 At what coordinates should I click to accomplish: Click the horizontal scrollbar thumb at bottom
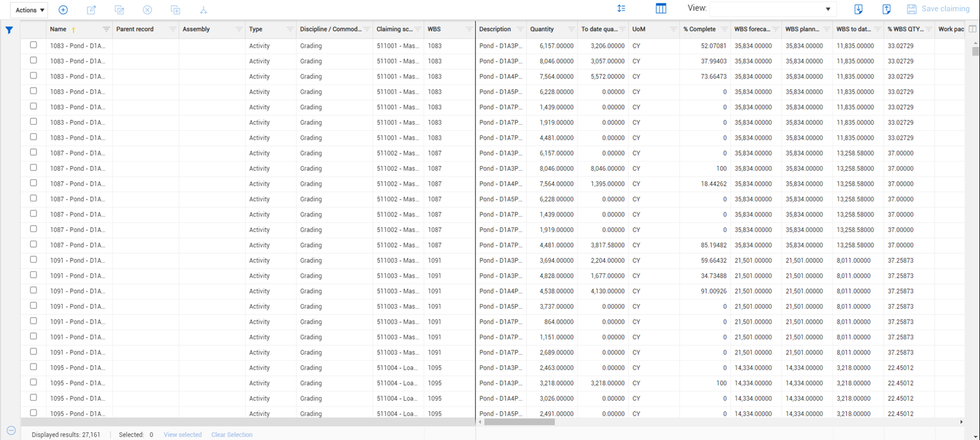coord(519,422)
